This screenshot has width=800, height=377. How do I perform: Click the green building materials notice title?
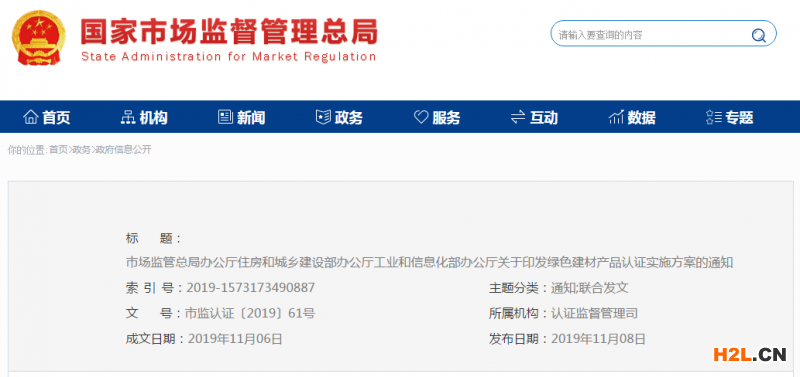(429, 263)
